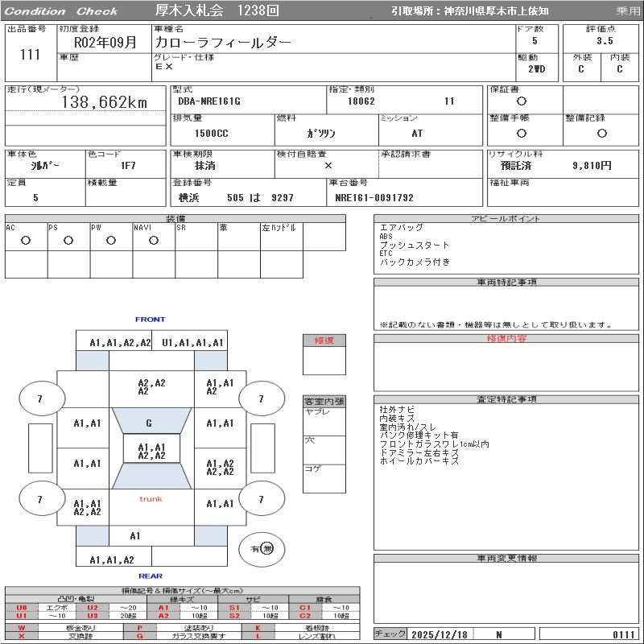This screenshot has height=644, width=644.
Task: Select 左ハンドル equipment label
Action: click(x=279, y=227)
